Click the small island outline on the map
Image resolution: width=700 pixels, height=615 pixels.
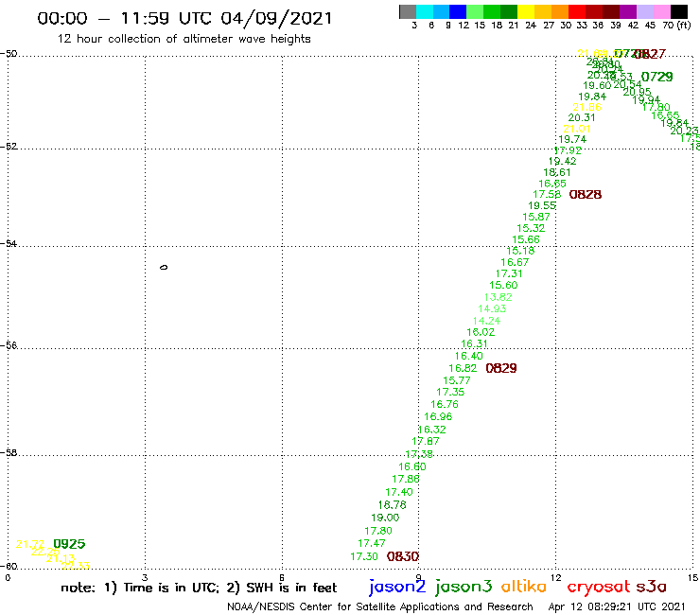[164, 268]
